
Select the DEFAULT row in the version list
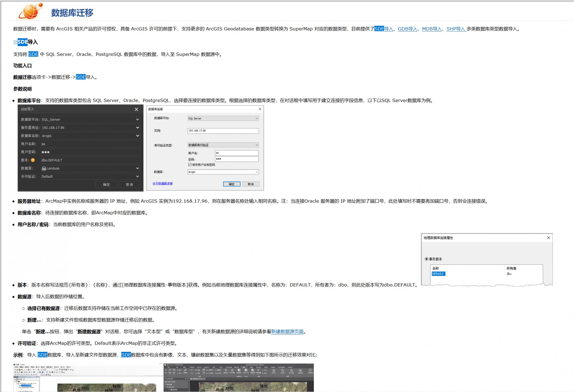click(438, 274)
